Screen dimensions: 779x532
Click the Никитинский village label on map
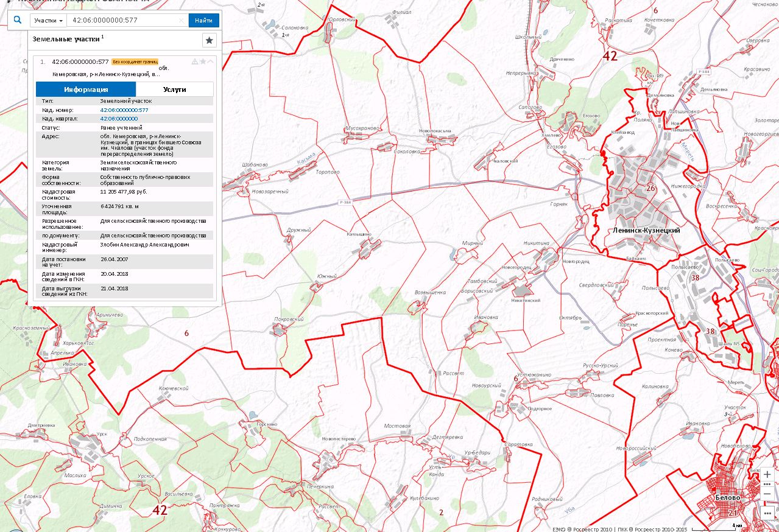pyautogui.click(x=526, y=300)
